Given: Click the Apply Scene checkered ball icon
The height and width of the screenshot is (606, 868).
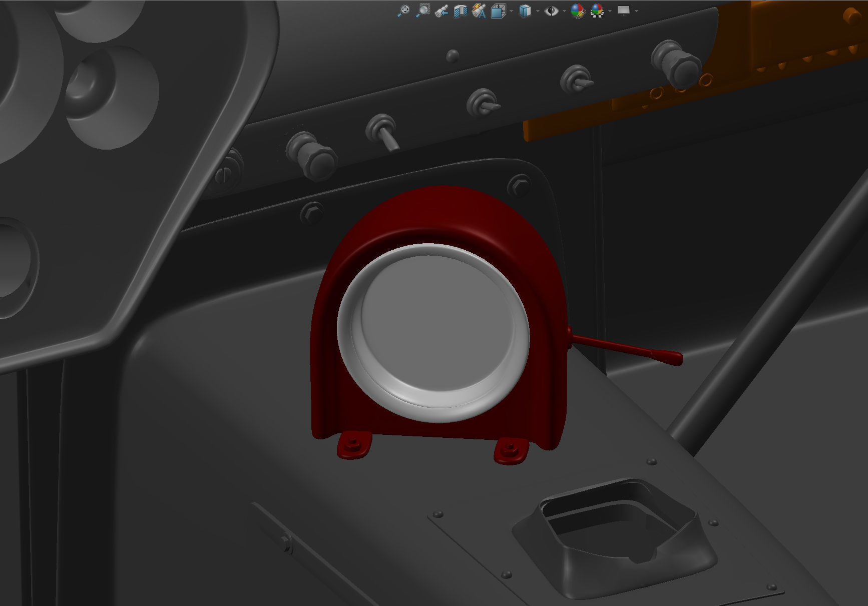Looking at the screenshot, I should click(597, 11).
